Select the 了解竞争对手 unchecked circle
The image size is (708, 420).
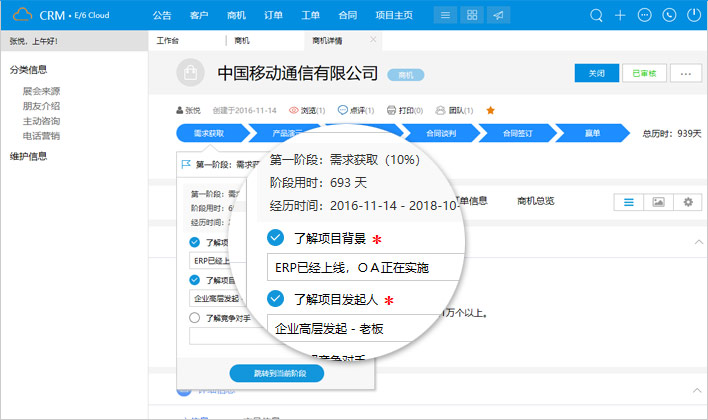[194, 319]
